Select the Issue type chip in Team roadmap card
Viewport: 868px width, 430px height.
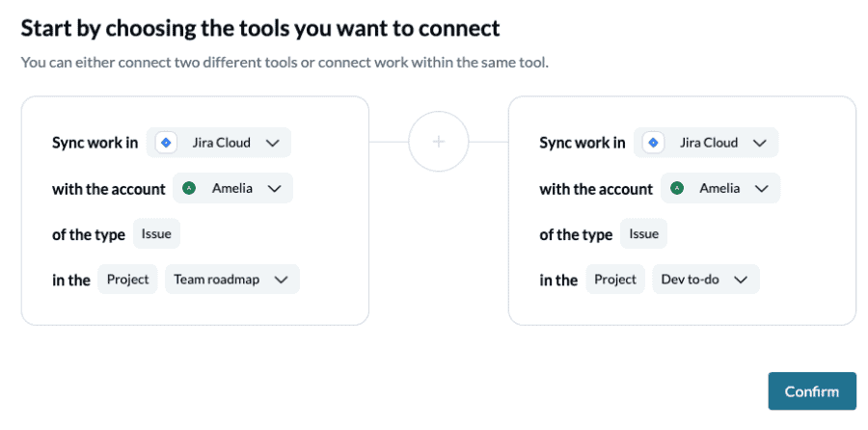click(x=156, y=233)
